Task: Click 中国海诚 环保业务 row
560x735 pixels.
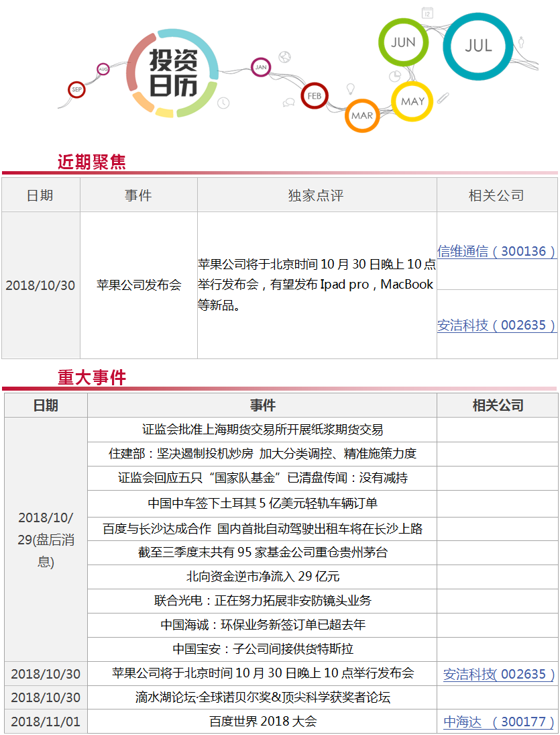Action: click(262, 625)
